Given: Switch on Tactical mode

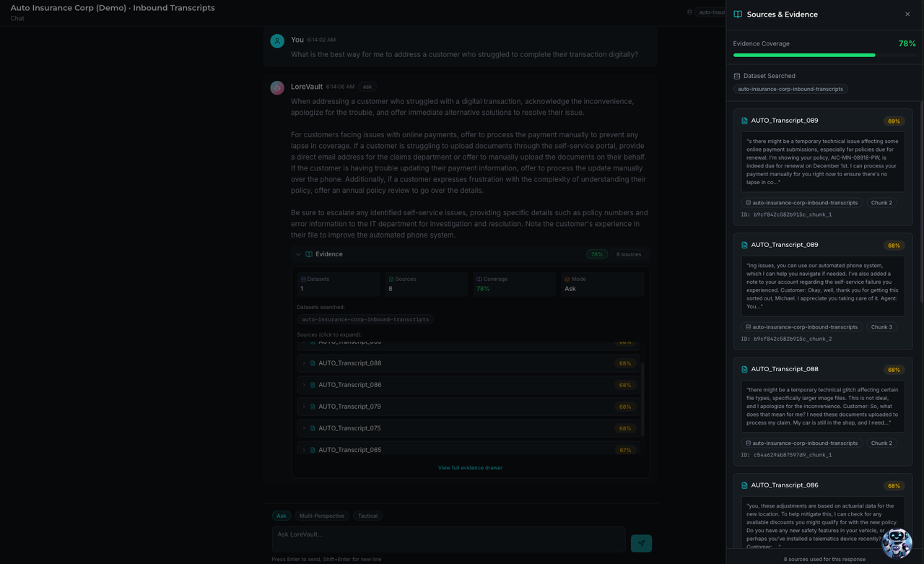Looking at the screenshot, I should click(367, 516).
